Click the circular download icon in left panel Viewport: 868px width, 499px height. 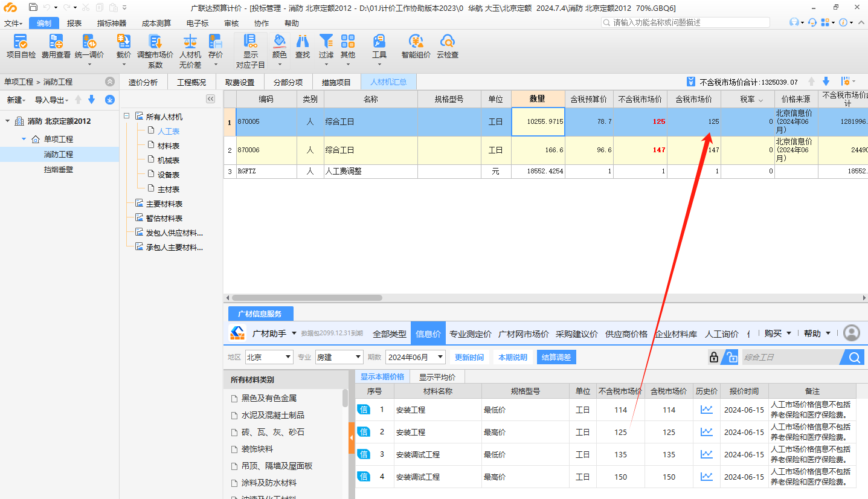[110, 100]
